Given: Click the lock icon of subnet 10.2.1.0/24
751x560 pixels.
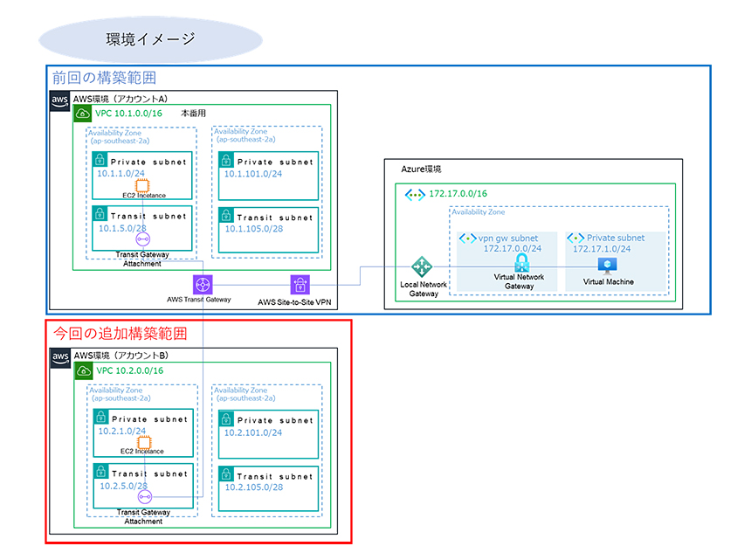Looking at the screenshot, I should (x=101, y=417).
